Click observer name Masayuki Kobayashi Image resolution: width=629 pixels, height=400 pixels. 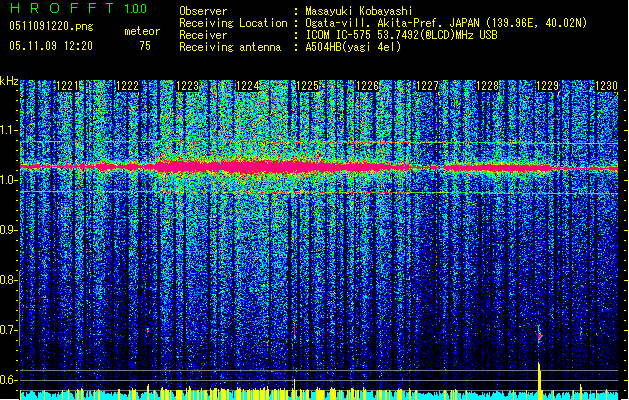(359, 11)
